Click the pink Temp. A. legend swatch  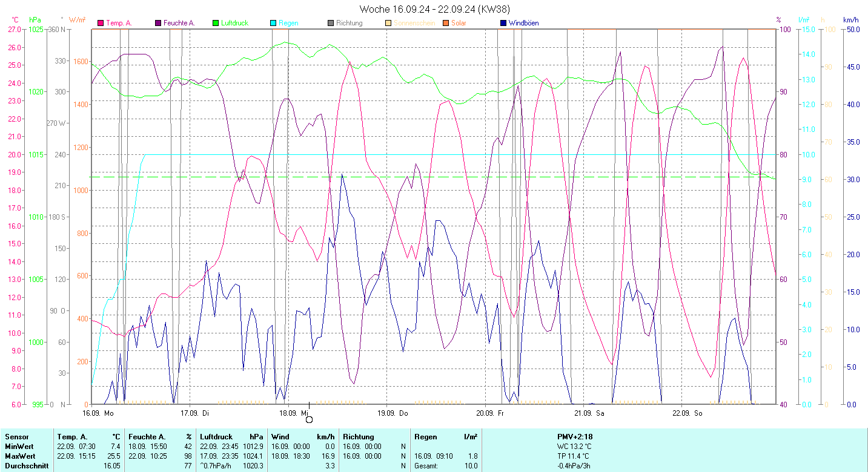(x=101, y=23)
